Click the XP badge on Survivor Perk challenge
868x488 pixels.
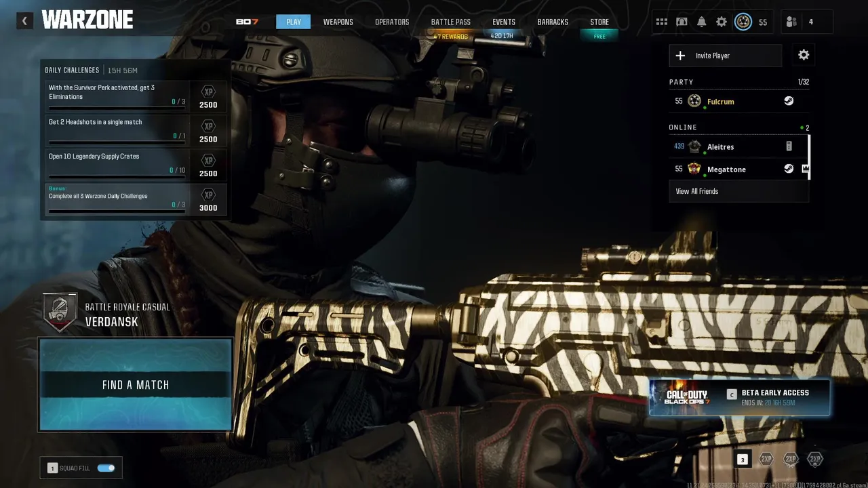208,91
